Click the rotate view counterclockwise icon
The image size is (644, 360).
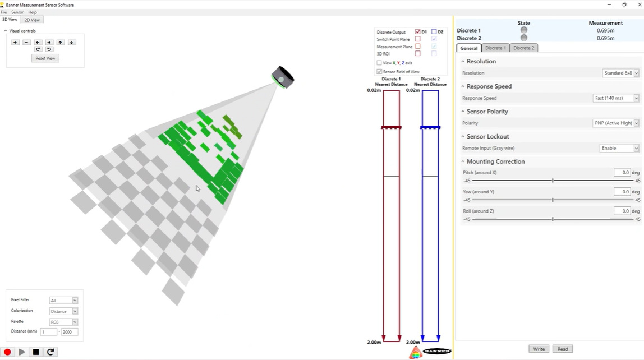click(x=48, y=49)
